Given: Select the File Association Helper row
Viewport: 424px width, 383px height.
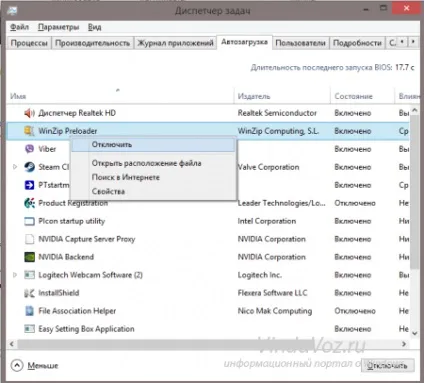Looking at the screenshot, I should (208, 311).
